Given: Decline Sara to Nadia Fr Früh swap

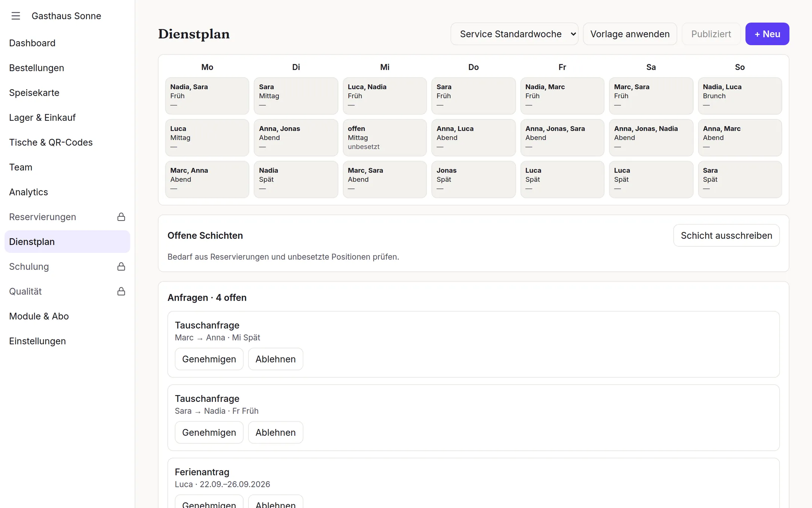Looking at the screenshot, I should click(276, 432).
